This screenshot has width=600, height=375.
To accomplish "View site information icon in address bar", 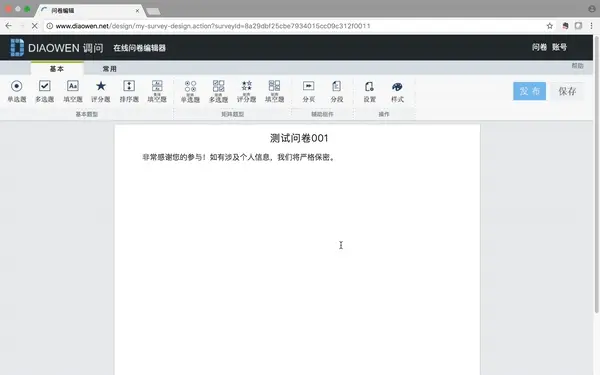I will tap(50, 26).
